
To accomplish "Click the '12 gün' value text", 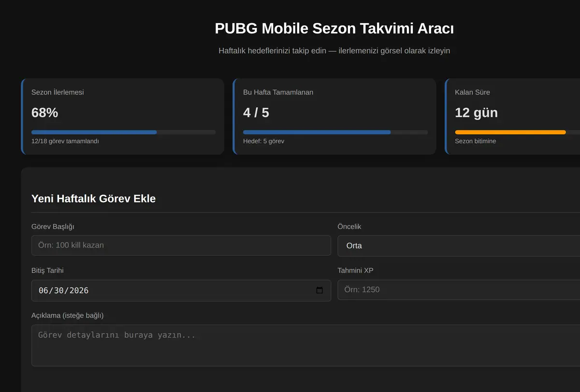I will pos(476,113).
